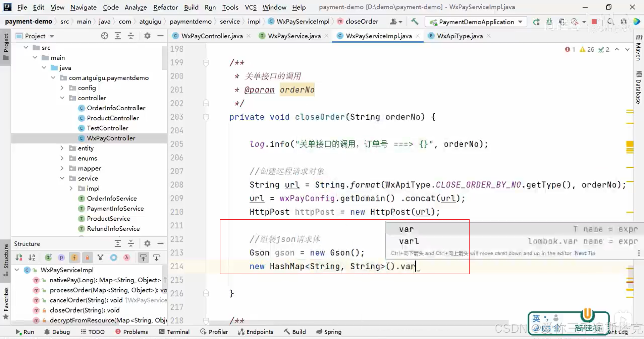Click the Build project hammer icon

pos(415,22)
